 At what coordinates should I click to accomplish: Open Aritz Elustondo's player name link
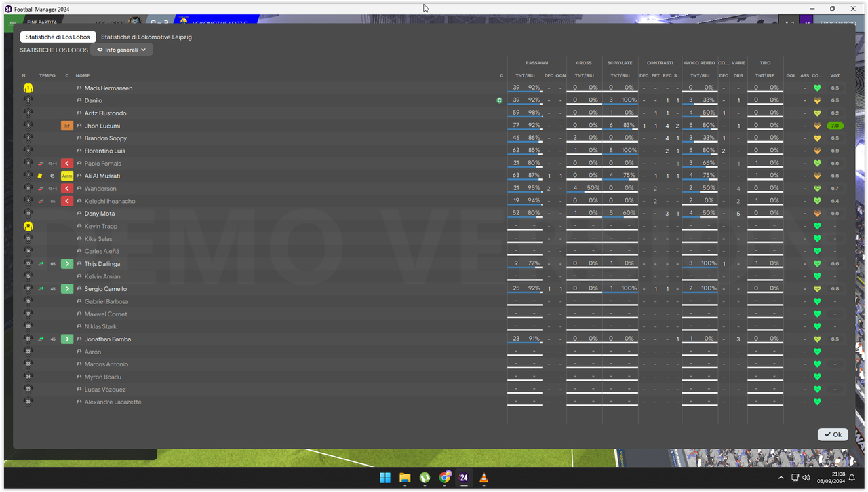pos(105,113)
